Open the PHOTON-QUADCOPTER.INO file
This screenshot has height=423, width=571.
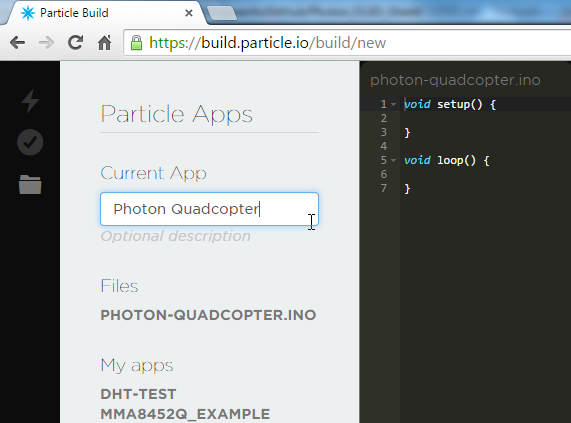[x=208, y=315]
